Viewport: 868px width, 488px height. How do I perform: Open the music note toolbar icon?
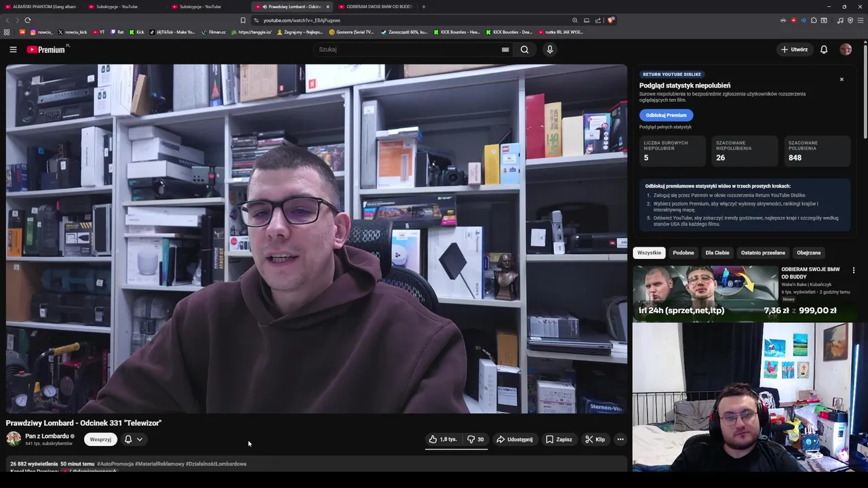pyautogui.click(x=840, y=20)
